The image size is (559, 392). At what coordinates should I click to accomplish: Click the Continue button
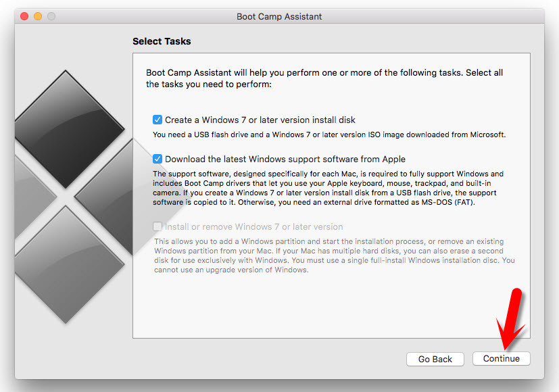coord(502,358)
